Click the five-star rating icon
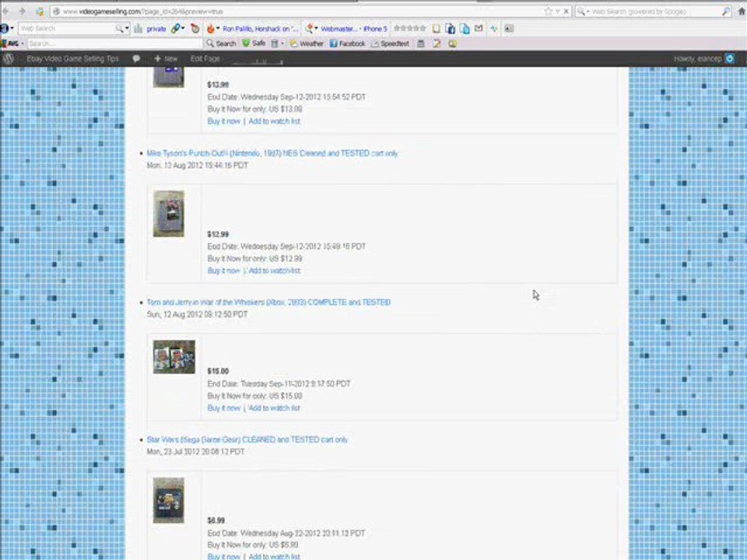The image size is (747, 560). click(x=410, y=28)
